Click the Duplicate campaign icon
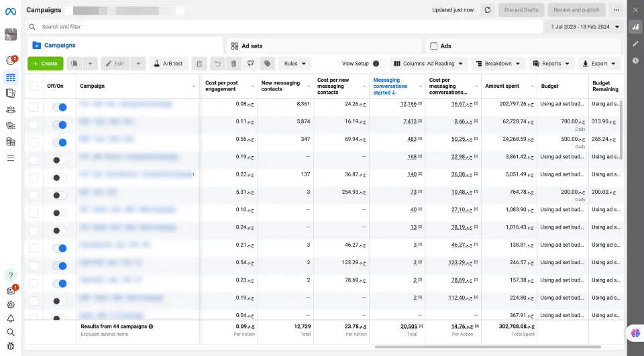 click(74, 64)
